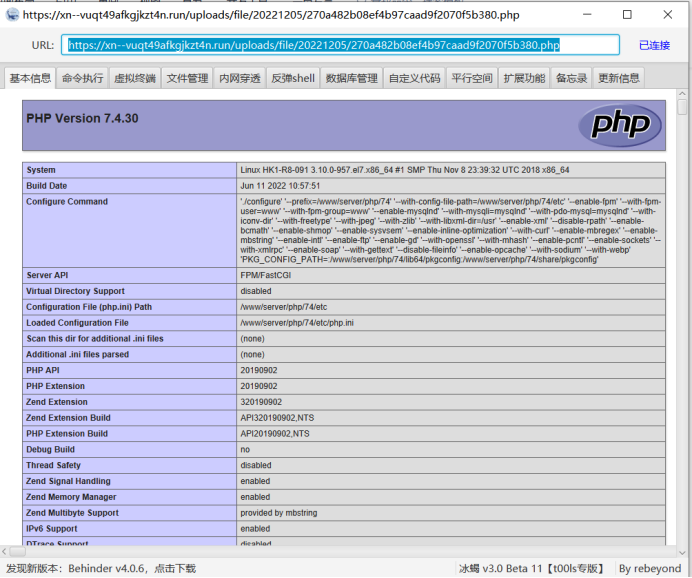
Task: Open the 平行空间 tab
Action: pos(472,78)
